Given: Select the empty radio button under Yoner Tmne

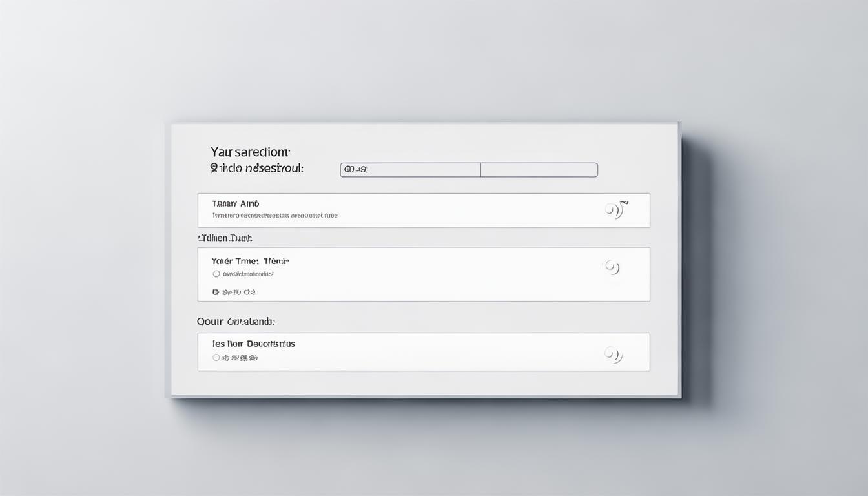Looking at the screenshot, I should pyautogui.click(x=216, y=274).
